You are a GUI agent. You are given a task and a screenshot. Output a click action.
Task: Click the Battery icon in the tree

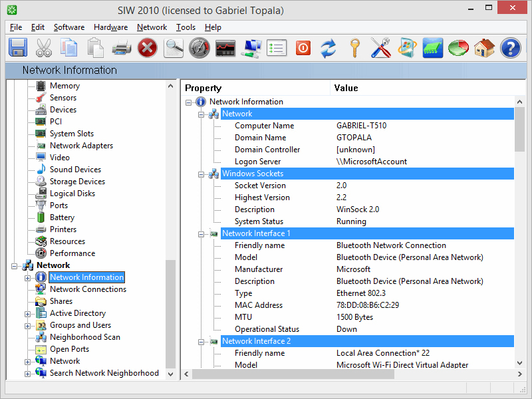[x=41, y=217]
